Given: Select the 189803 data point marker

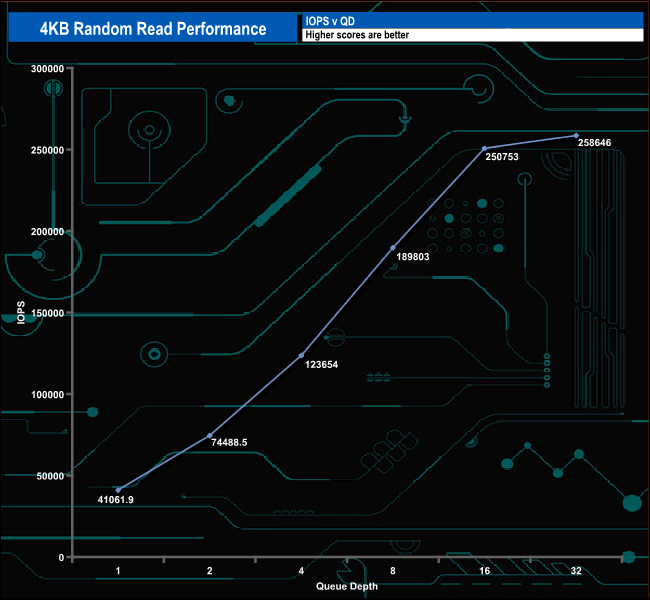Looking at the screenshot, I should [393, 247].
